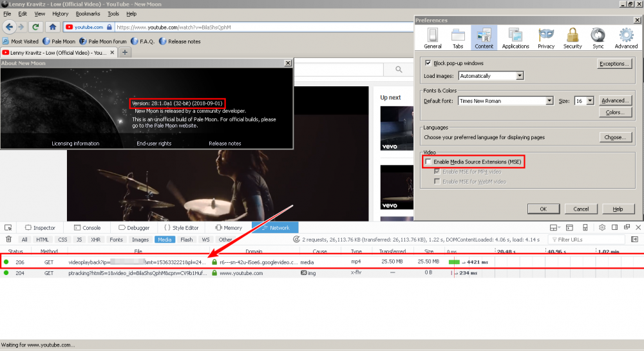Open the Applications preferences pane

515,38
